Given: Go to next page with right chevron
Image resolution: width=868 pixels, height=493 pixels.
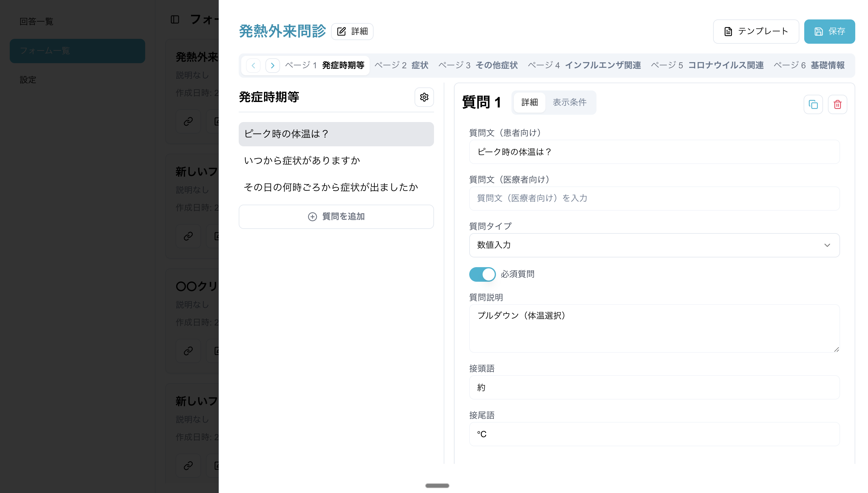Looking at the screenshot, I should click(x=272, y=65).
